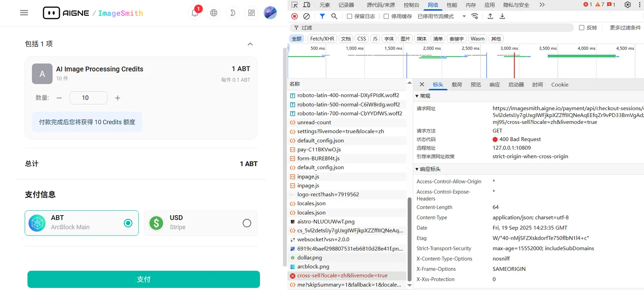This screenshot has width=644, height=290.
Task: Filter requests by CSS
Action: point(361,39)
